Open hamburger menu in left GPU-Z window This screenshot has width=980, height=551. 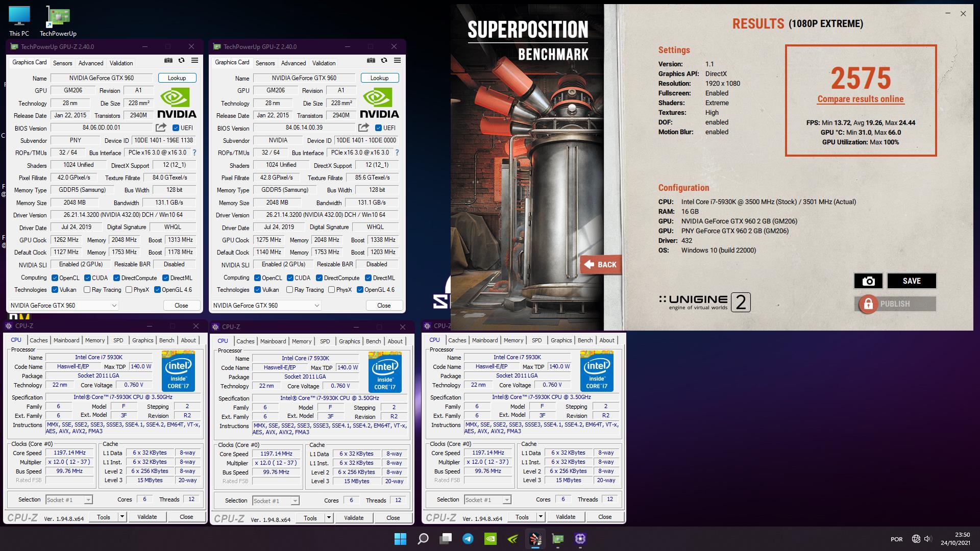tap(194, 60)
